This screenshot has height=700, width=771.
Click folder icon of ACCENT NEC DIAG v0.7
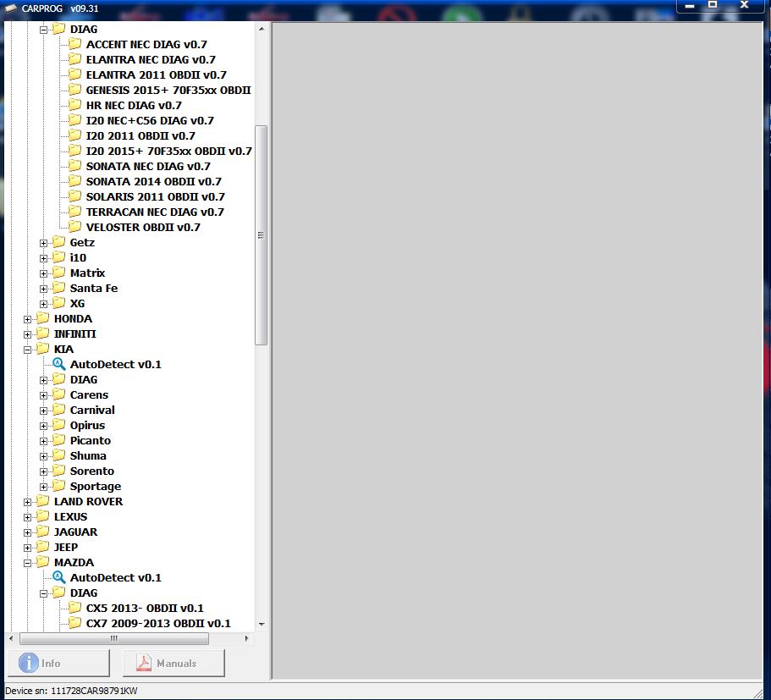coord(74,44)
